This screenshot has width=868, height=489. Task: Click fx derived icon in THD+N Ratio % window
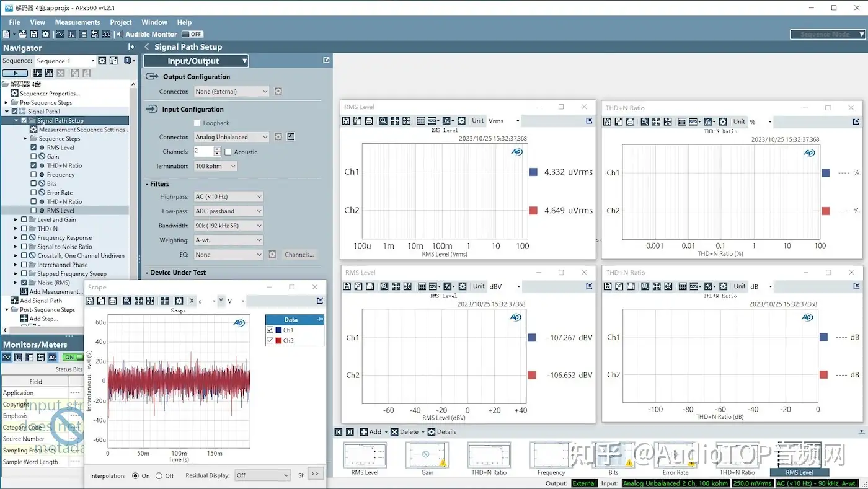coord(709,122)
